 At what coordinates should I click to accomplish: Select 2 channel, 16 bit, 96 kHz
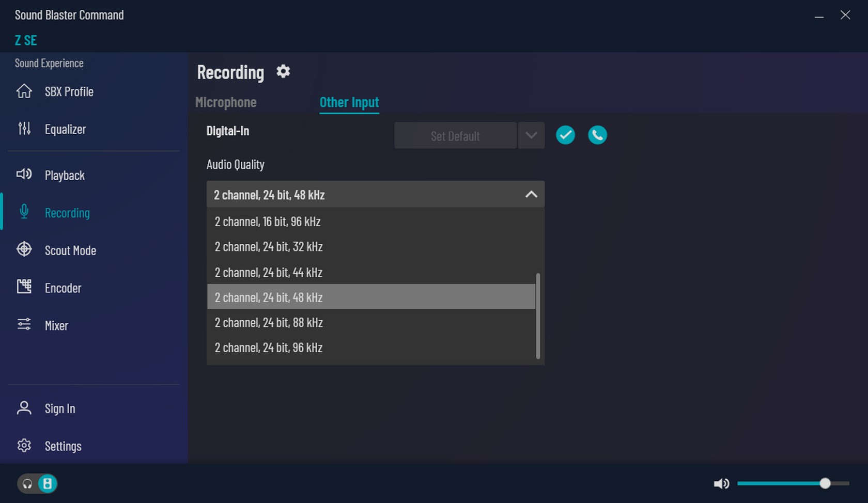[x=371, y=222]
